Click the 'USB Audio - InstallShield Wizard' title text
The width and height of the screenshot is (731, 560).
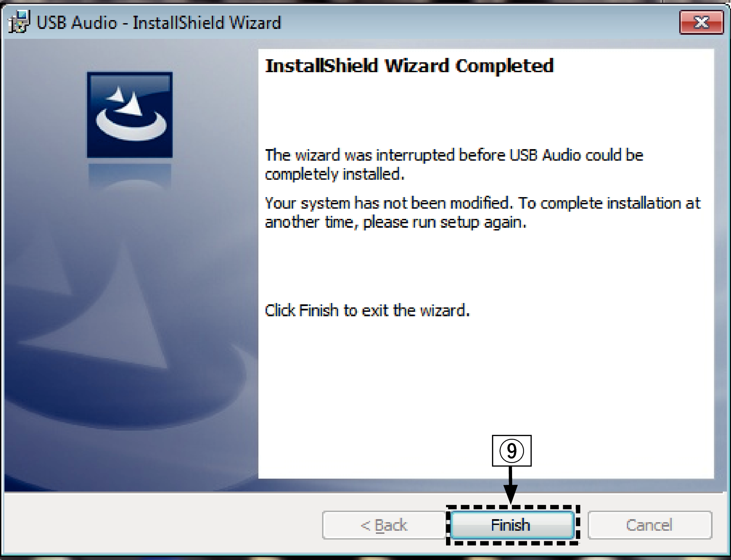pos(159,23)
